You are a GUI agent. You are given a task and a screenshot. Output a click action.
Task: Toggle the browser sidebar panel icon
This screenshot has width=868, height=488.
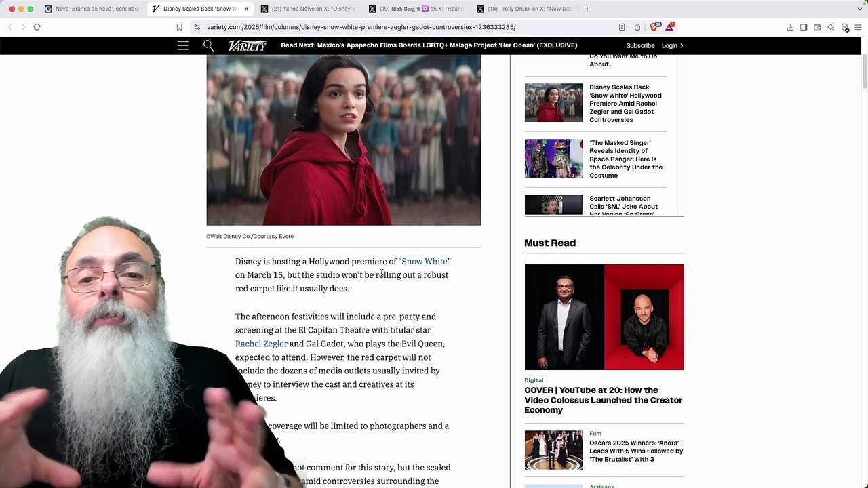804,27
